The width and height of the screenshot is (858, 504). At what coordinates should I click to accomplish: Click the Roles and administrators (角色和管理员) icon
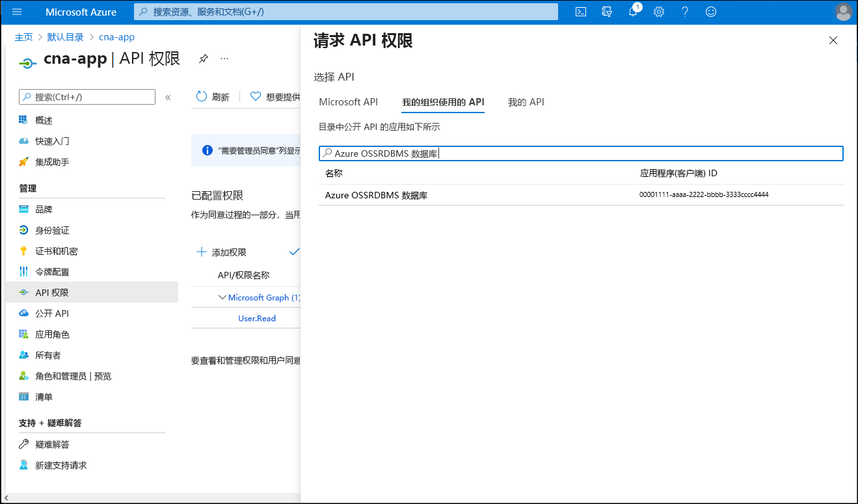click(23, 376)
